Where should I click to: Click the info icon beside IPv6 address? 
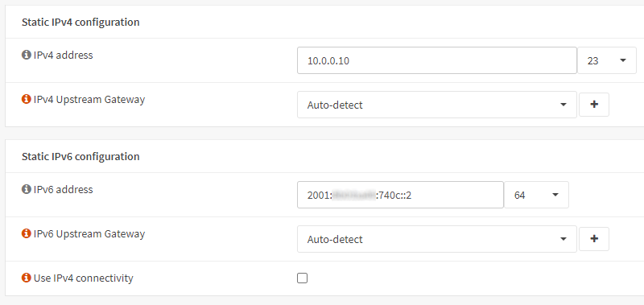[x=27, y=189]
